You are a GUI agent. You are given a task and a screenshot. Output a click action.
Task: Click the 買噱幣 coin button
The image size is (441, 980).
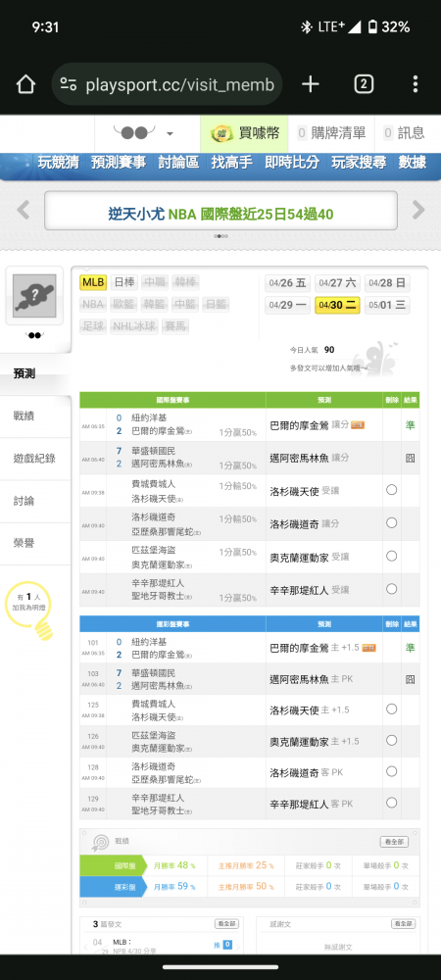(244, 133)
